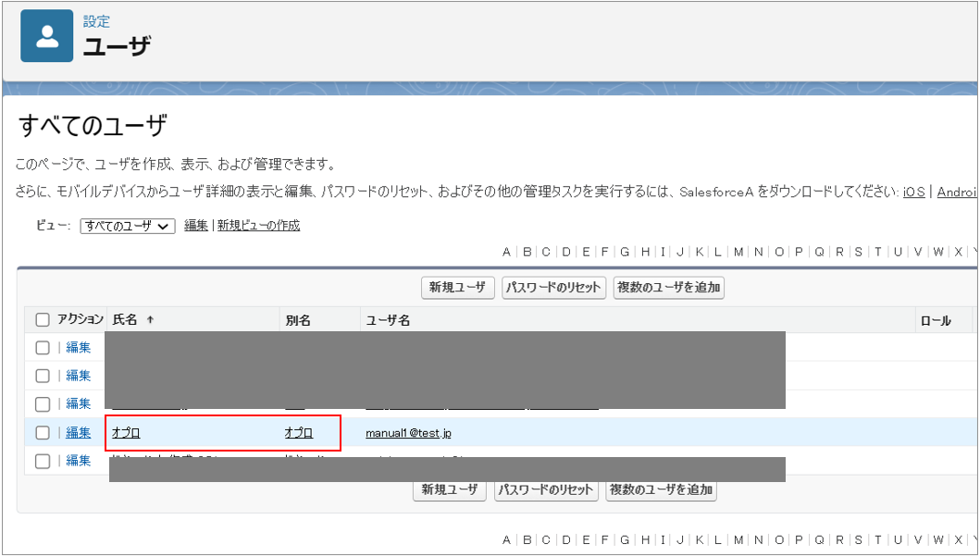Image resolution: width=980 pixels, height=557 pixels.
Task: Click the user icon in the header
Action: click(46, 36)
